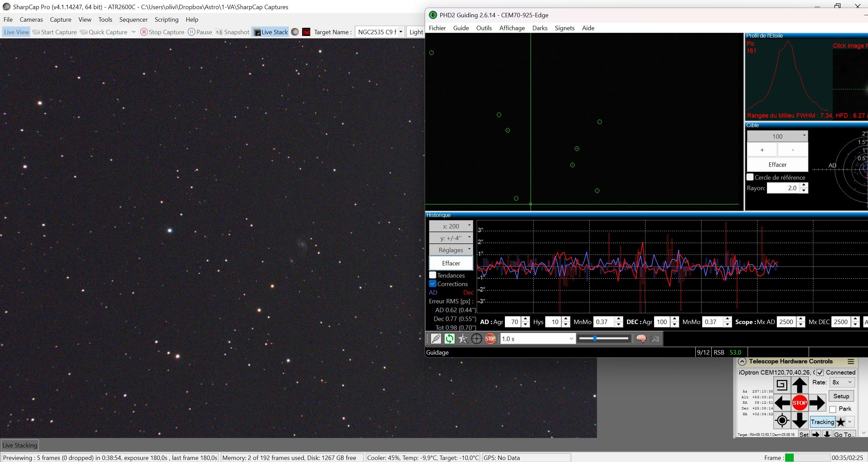Viewport: 868px width, 462px height.
Task: Expand Quick Capture dropdown arrow
Action: (133, 32)
